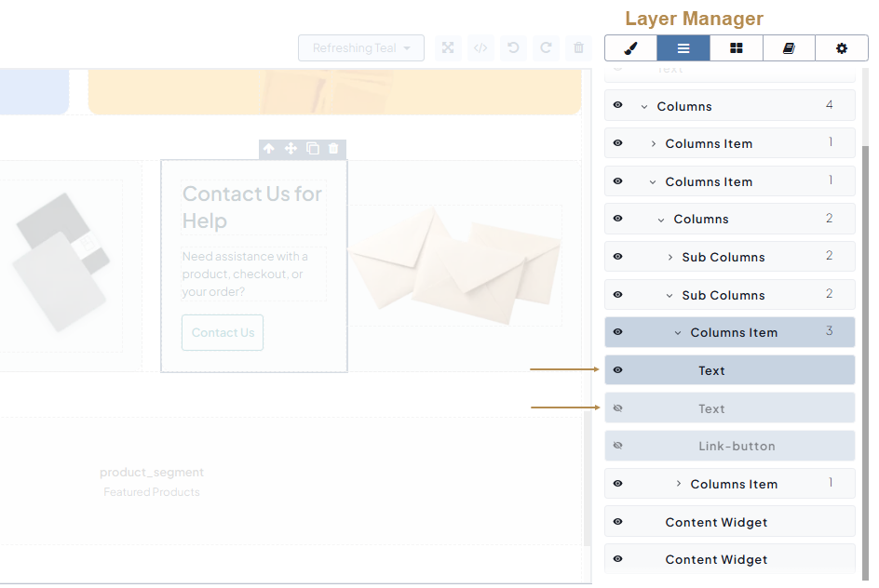Open the Refreshing Teal theme dropdown
Screen dimensions: 879x588
[361, 48]
